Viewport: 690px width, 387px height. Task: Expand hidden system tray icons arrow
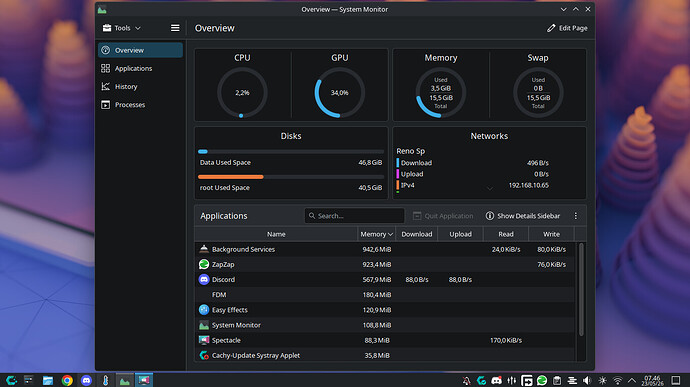pos(632,380)
